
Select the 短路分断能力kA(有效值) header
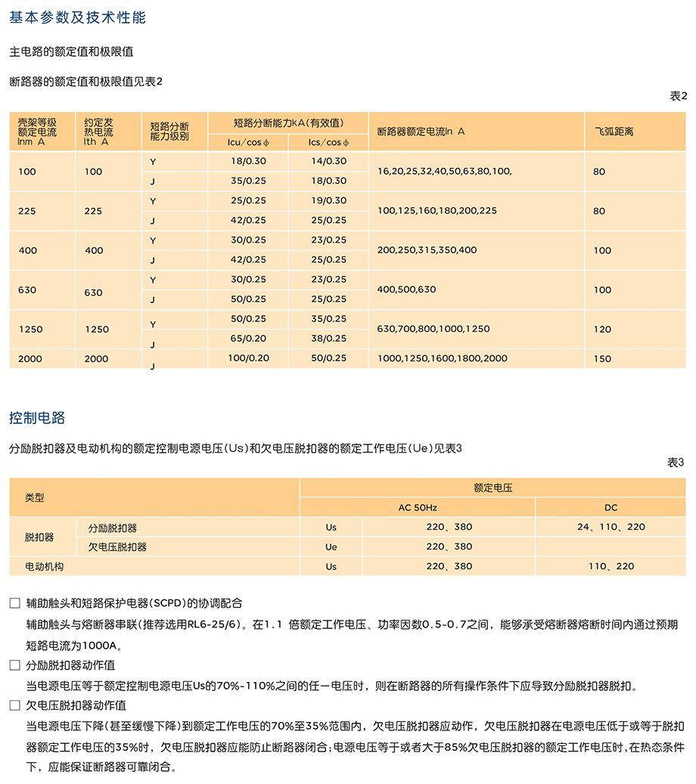click(x=288, y=123)
